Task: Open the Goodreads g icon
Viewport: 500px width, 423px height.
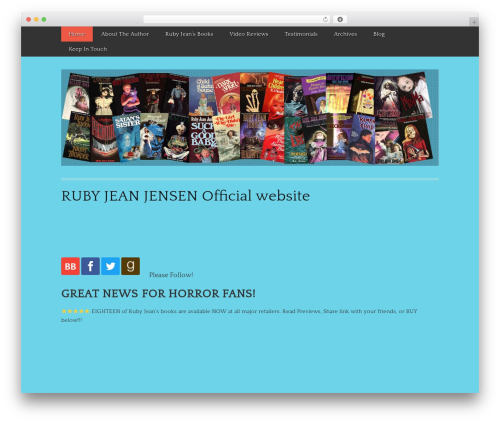Action: click(x=130, y=266)
